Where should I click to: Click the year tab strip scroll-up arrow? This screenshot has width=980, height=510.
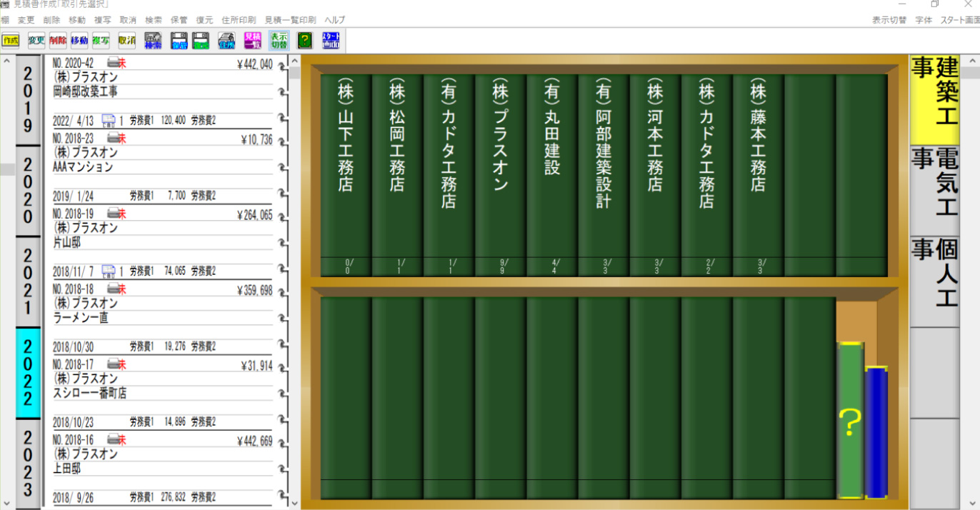[7, 61]
